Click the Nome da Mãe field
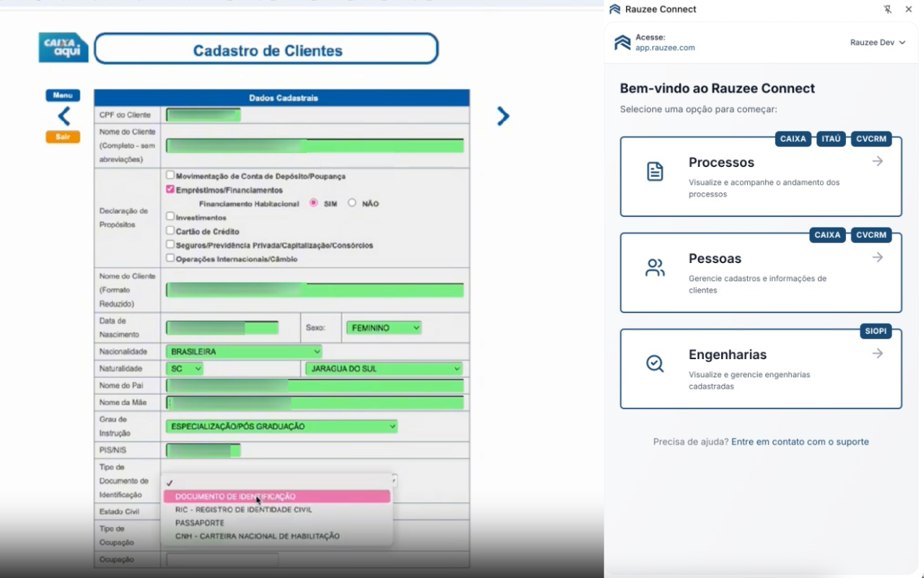This screenshot has height=578, width=924. 315,402
